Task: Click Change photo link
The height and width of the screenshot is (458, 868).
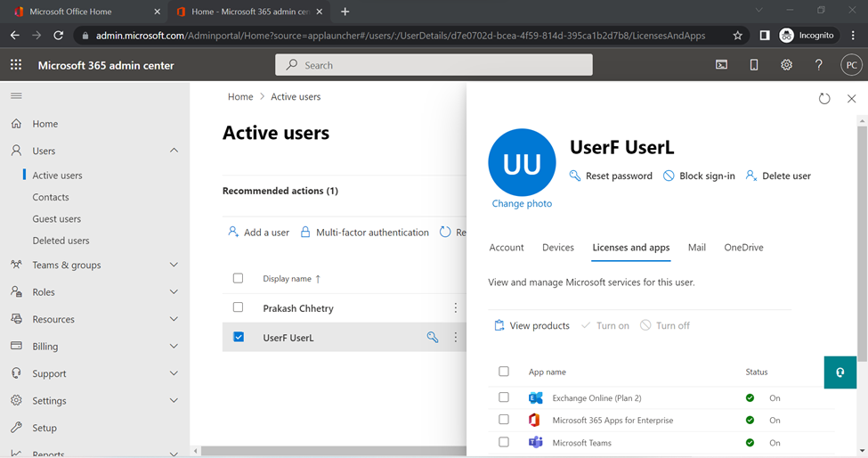Action: point(522,204)
